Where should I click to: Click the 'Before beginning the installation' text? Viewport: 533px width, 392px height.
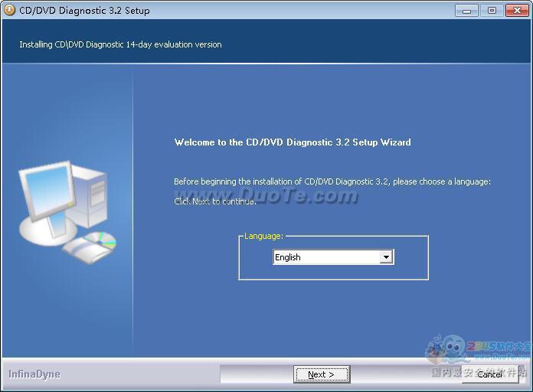click(332, 181)
